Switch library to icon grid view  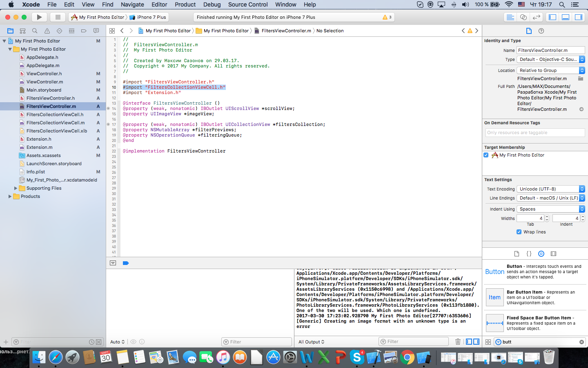tap(488, 342)
